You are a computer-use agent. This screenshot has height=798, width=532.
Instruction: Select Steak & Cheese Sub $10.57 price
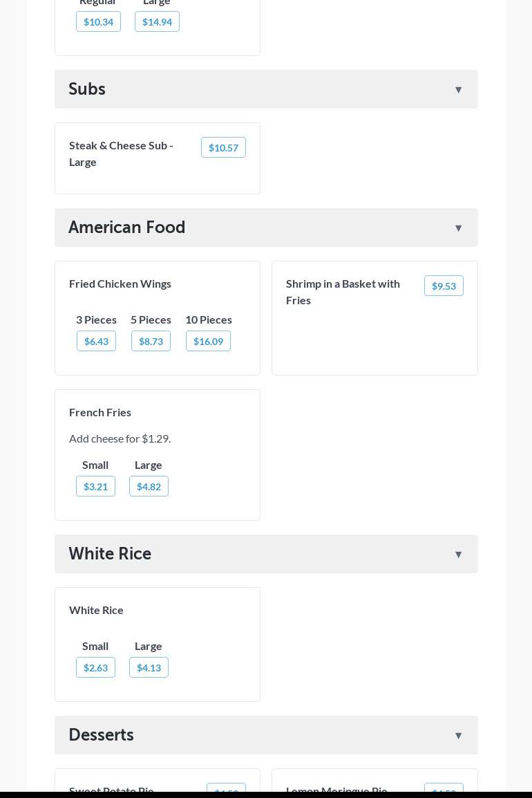pyautogui.click(x=223, y=147)
